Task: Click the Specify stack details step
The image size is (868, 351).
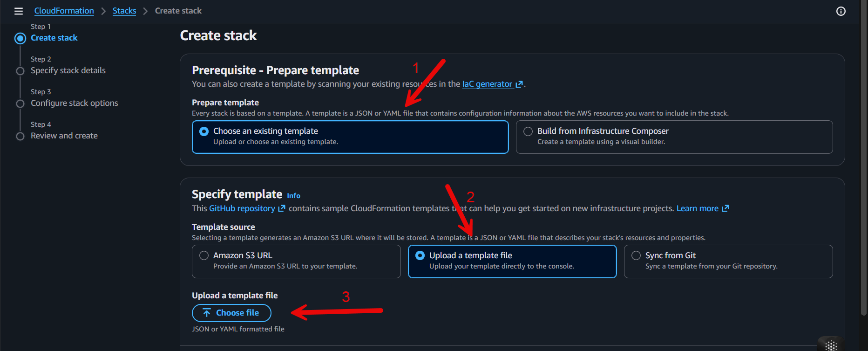Action: click(68, 70)
